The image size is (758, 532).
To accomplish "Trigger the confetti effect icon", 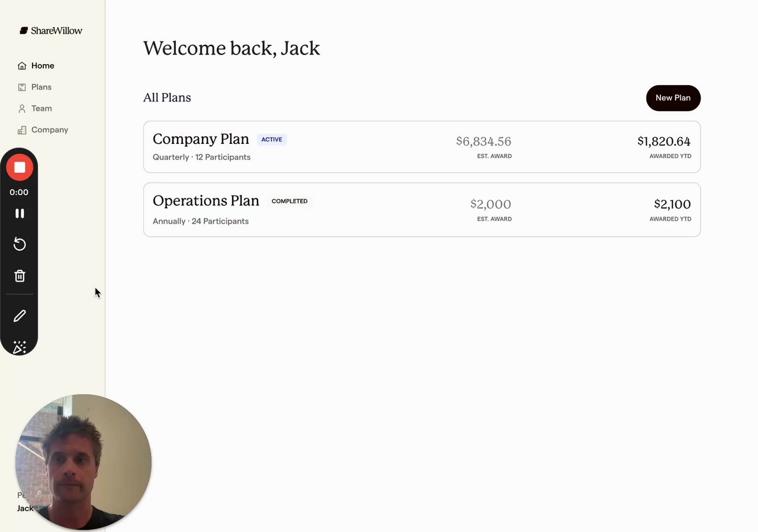I will [20, 347].
